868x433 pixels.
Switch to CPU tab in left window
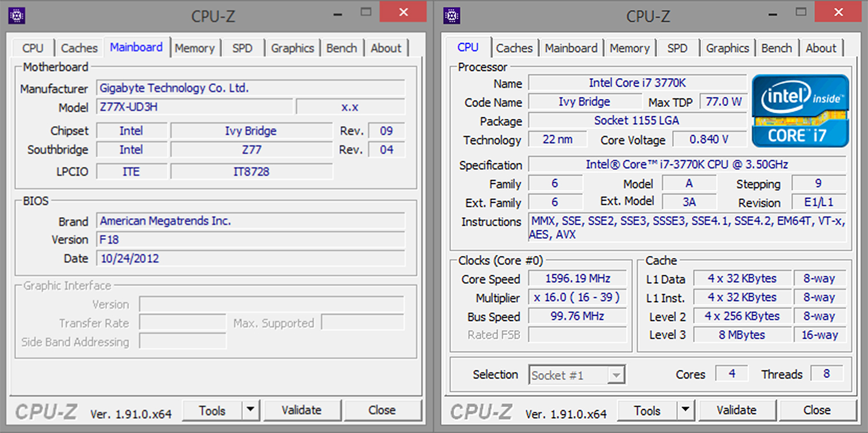click(33, 48)
